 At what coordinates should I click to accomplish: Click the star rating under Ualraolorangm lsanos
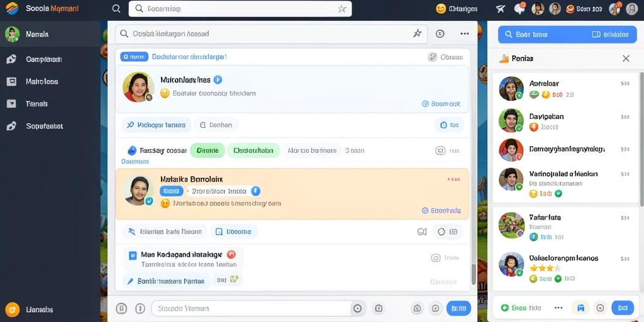click(x=545, y=268)
